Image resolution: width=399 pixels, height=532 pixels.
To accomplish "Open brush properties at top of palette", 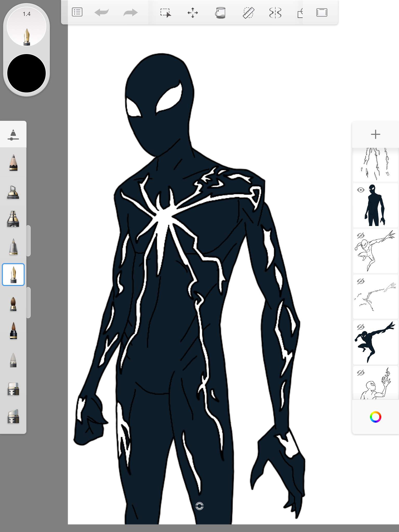I will coord(13,135).
